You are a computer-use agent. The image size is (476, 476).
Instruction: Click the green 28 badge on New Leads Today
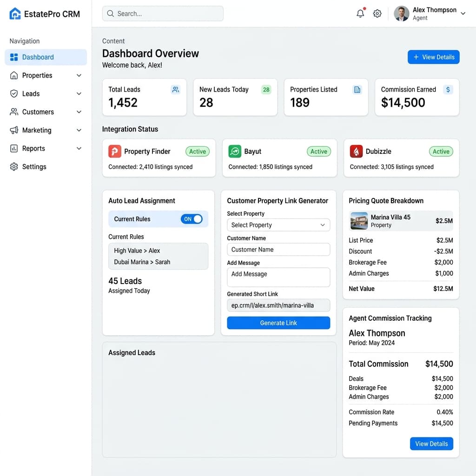coord(266,90)
